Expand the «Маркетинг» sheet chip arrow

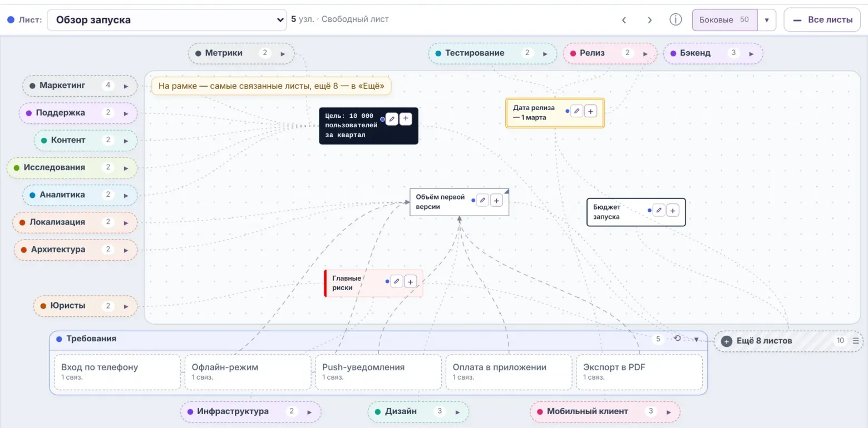pyautogui.click(x=126, y=86)
